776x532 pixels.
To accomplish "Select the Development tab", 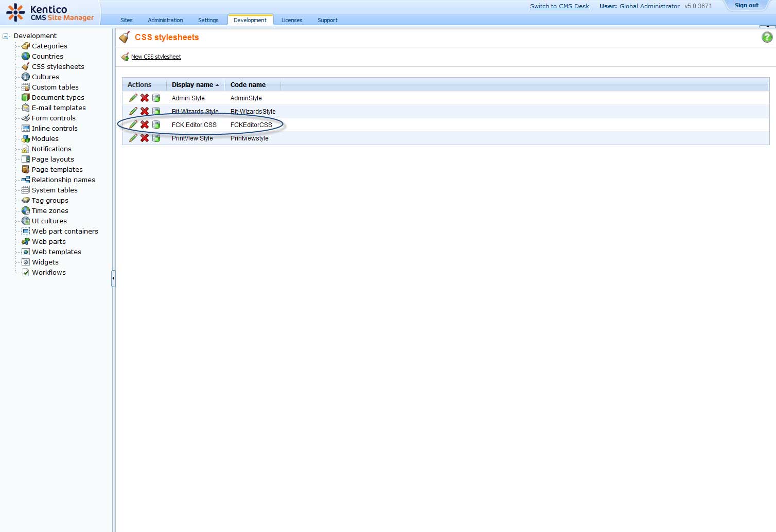I will (250, 20).
